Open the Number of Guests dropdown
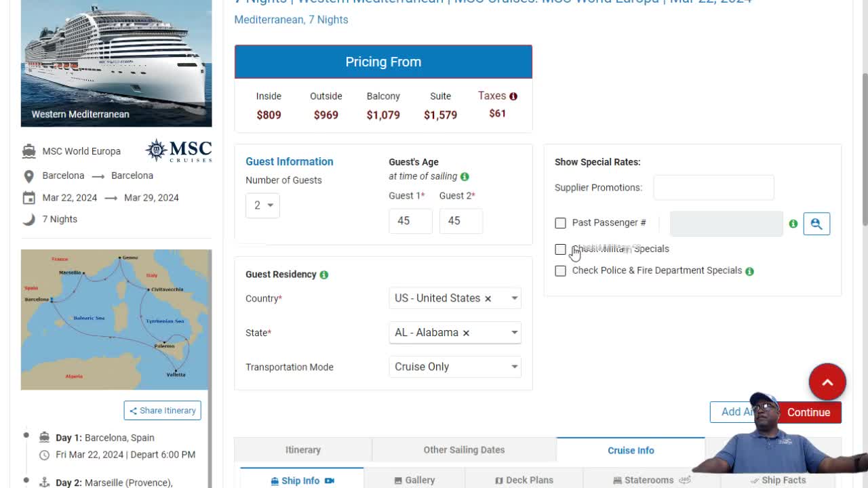Viewport: 868px width, 488px height. (263, 205)
